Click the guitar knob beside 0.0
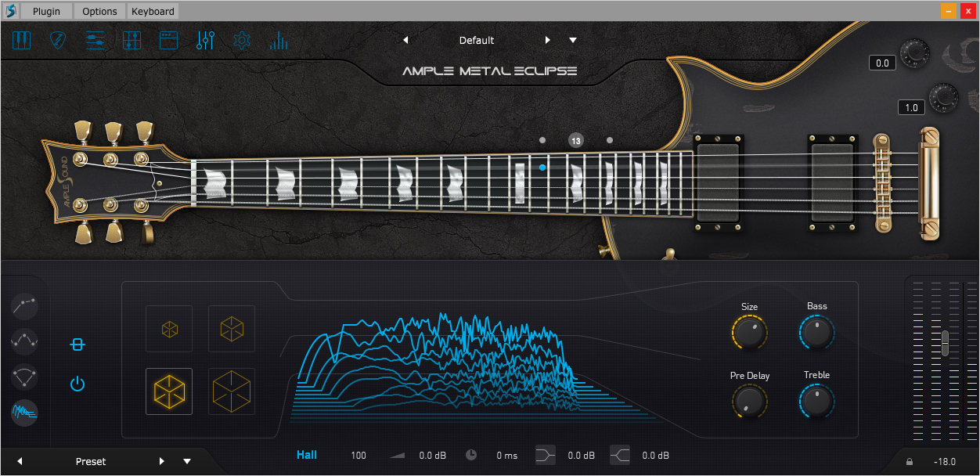 coord(913,53)
